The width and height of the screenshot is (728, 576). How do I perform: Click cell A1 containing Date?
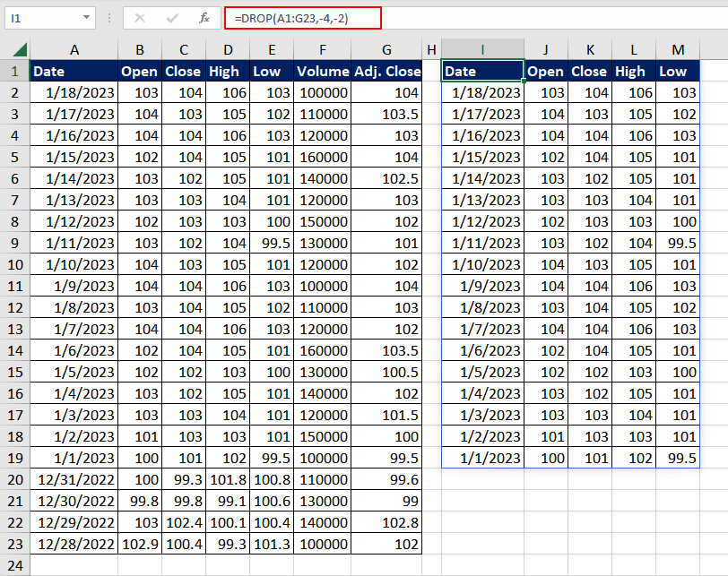pyautogui.click(x=74, y=71)
